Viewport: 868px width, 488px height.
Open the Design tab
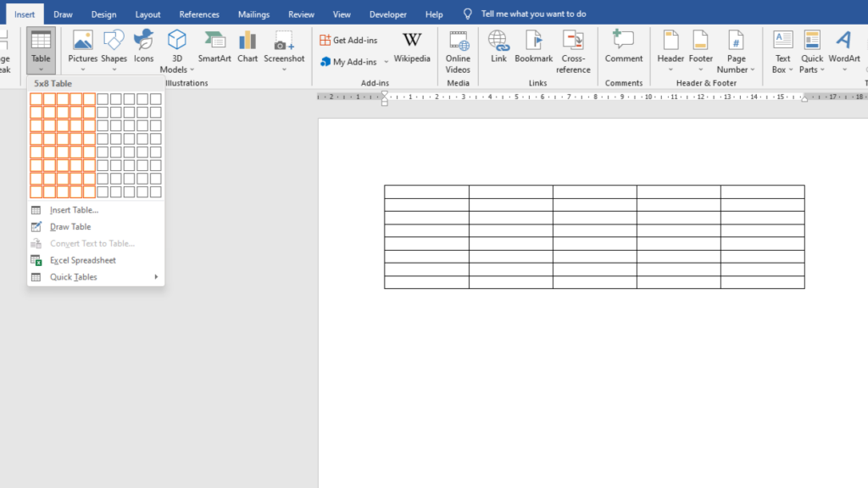click(x=104, y=14)
